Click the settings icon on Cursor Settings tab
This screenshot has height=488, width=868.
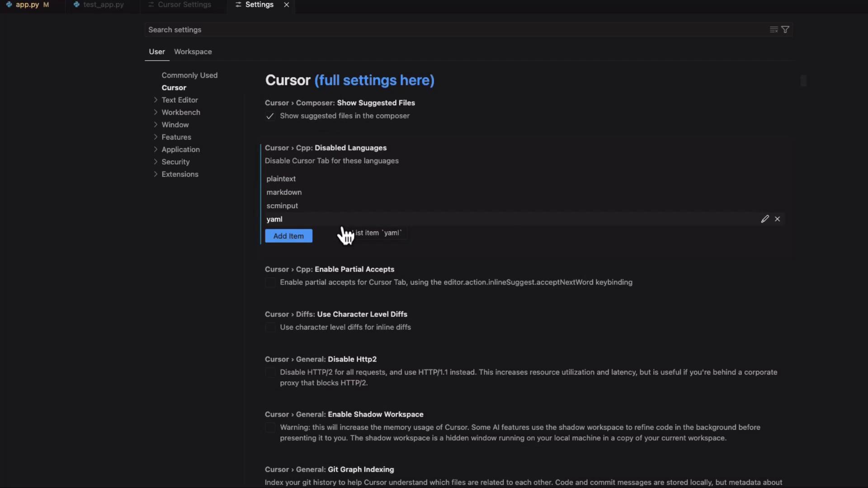pos(151,5)
